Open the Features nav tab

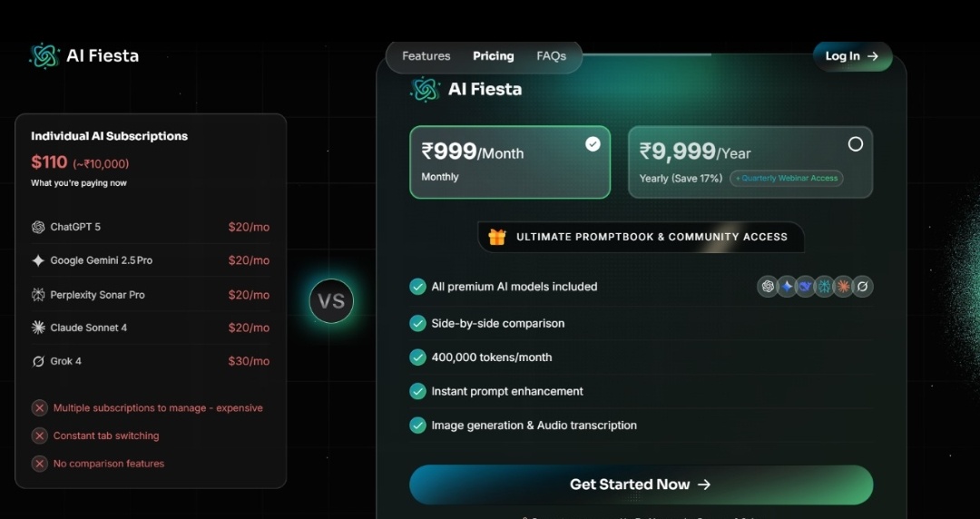click(426, 56)
